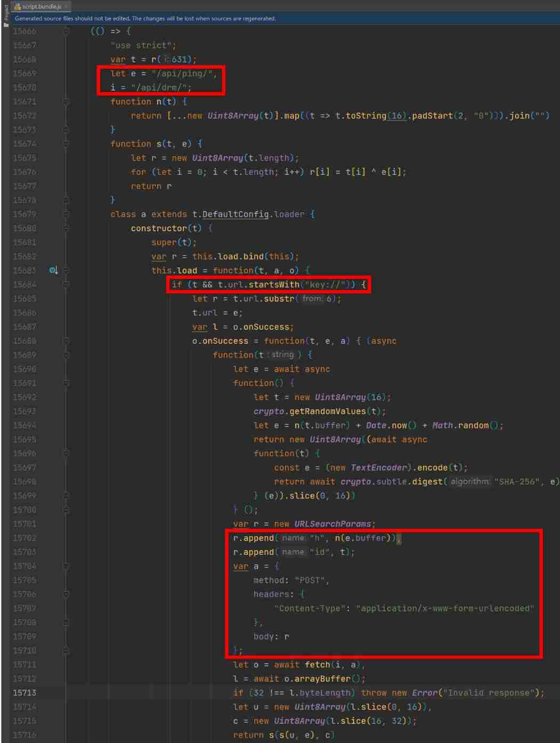Viewport: 560px width, 743px height.
Task: Collapse the headers object at line 15706
Action: point(66,594)
